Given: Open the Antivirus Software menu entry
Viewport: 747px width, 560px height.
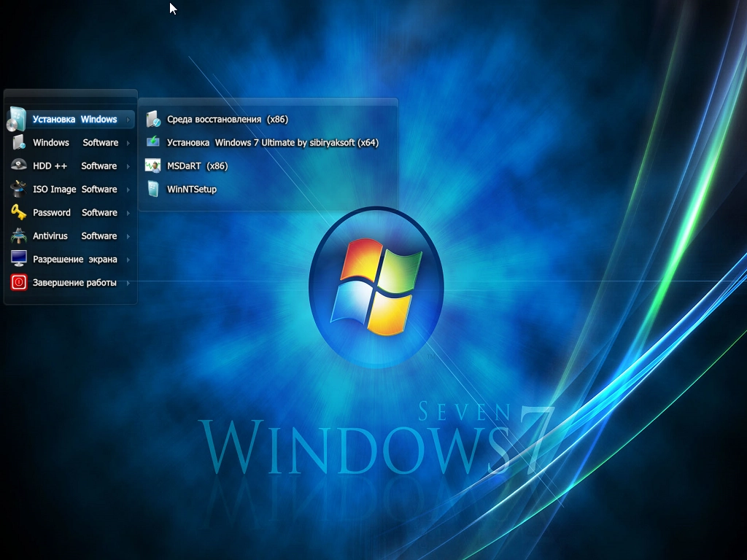Looking at the screenshot, I should 71,236.
